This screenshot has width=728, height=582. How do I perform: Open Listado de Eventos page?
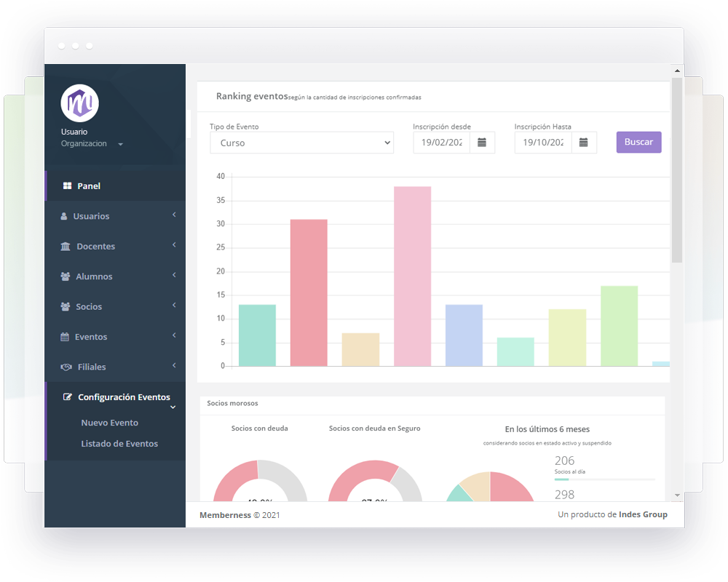(x=119, y=444)
